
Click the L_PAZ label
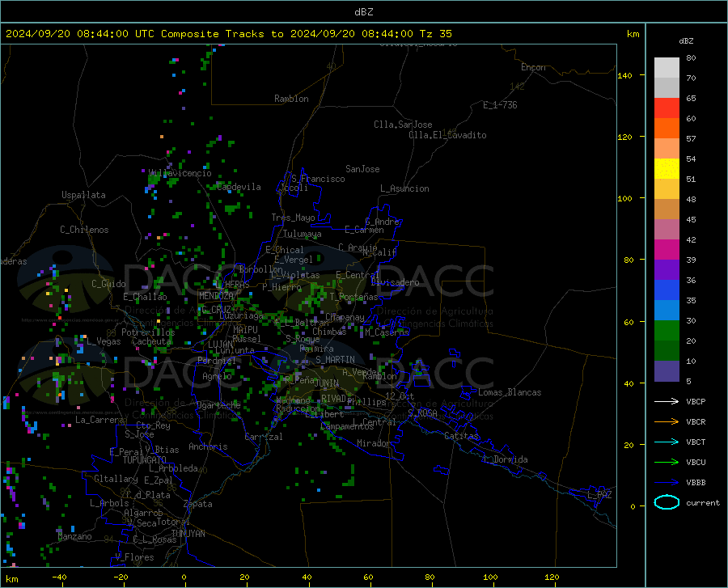[599, 495]
